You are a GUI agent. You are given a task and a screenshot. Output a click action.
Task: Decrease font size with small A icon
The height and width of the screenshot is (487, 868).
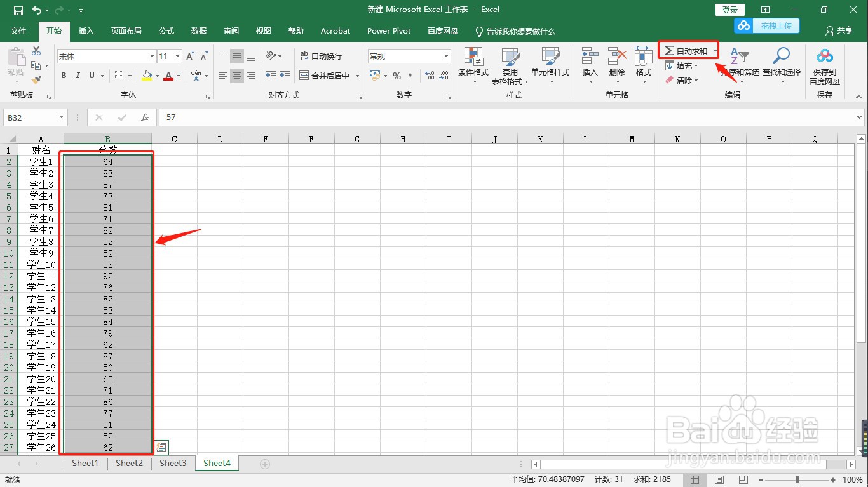(203, 57)
